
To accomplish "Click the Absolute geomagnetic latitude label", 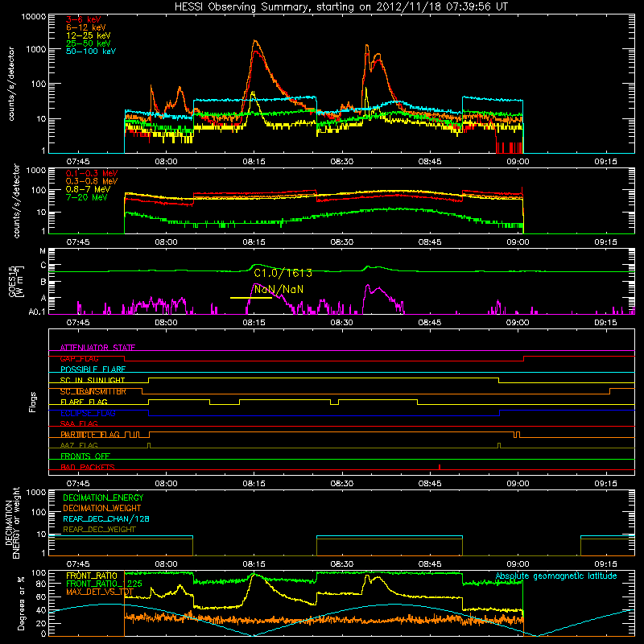I will 556,576.
